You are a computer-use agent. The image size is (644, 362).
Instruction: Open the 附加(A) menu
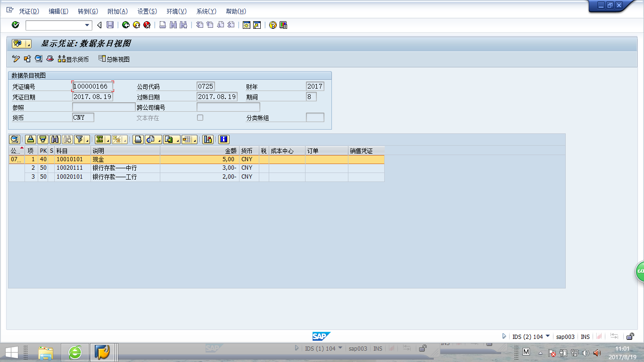pos(117,11)
